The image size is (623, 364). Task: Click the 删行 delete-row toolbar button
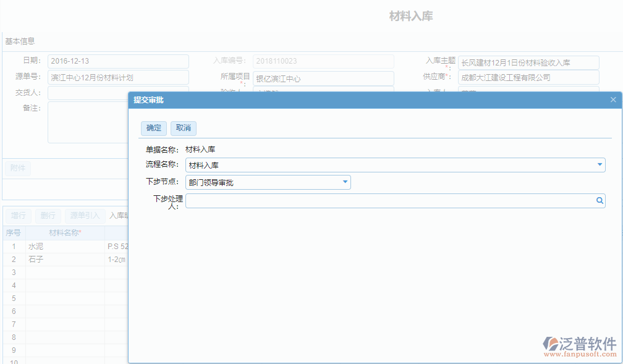[x=48, y=216]
